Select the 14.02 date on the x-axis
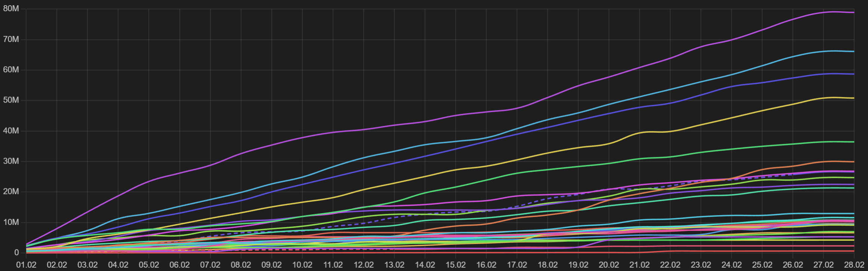The width and height of the screenshot is (868, 271). [x=425, y=265]
